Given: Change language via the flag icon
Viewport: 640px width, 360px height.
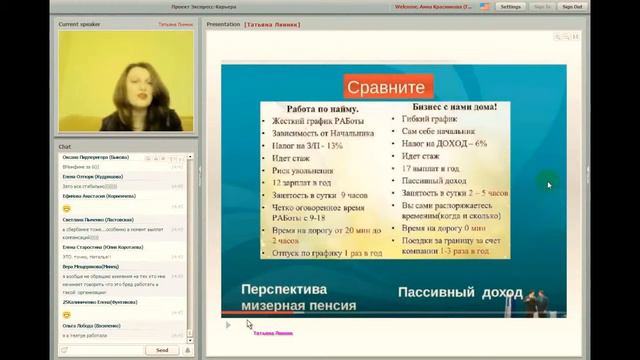Looking at the screenshot, I should tap(484, 7).
